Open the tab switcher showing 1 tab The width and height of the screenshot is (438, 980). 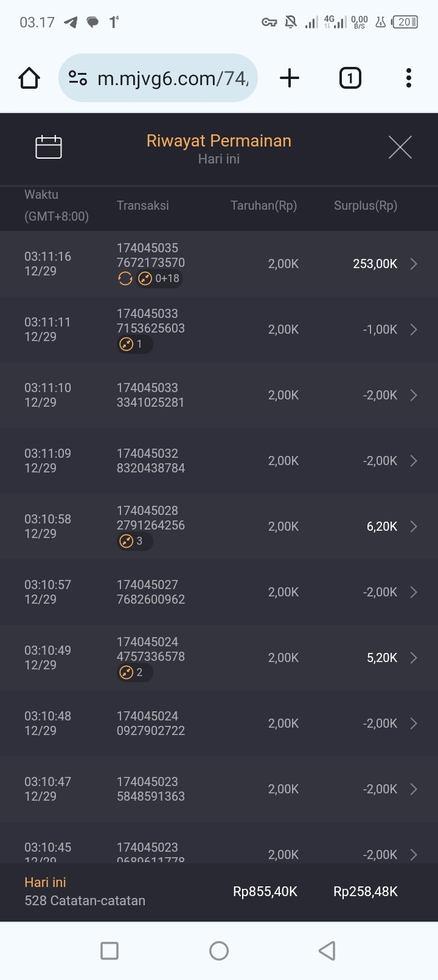point(350,78)
